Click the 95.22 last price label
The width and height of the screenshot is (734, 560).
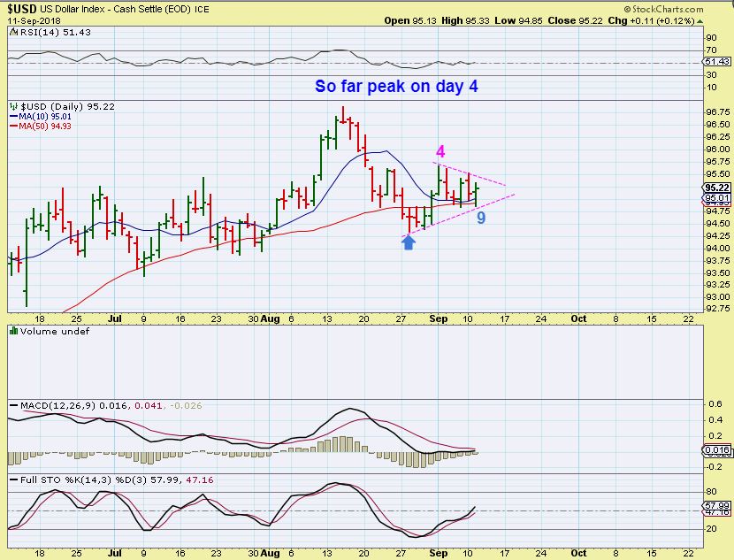(x=716, y=188)
